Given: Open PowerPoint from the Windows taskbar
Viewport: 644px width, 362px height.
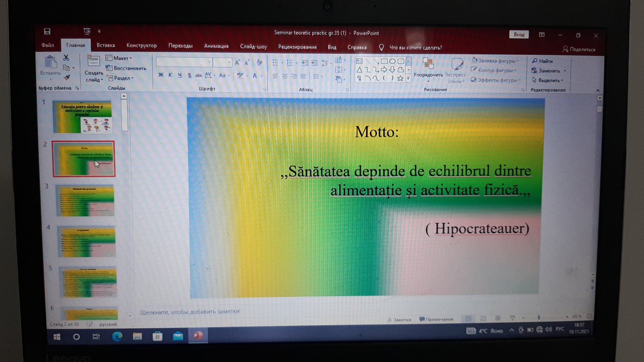Looking at the screenshot, I should (x=198, y=335).
